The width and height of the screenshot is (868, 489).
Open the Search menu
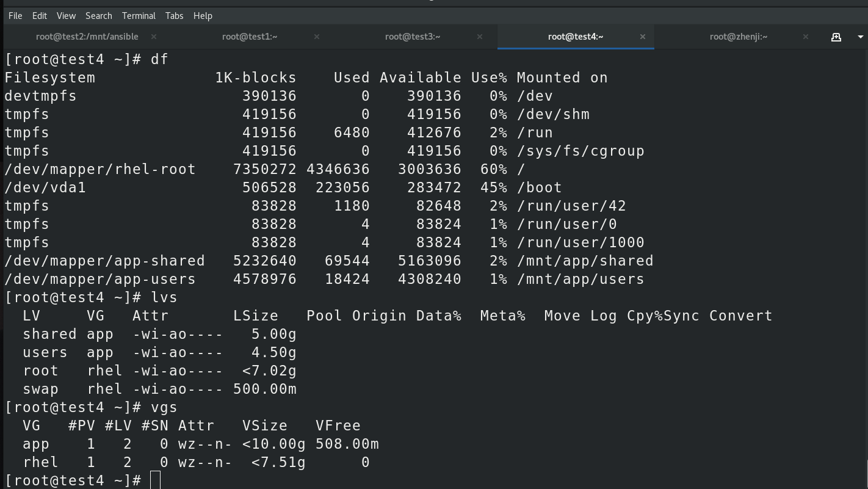click(x=99, y=15)
